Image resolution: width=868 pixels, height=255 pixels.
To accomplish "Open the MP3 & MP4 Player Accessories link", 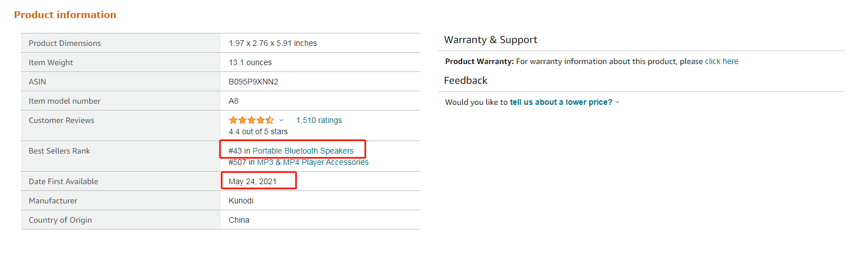I will click(x=312, y=162).
